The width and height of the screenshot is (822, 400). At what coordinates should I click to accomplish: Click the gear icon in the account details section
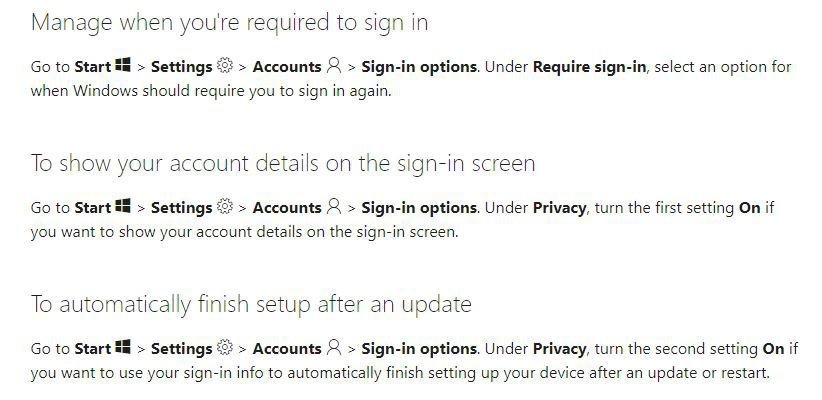coord(225,207)
